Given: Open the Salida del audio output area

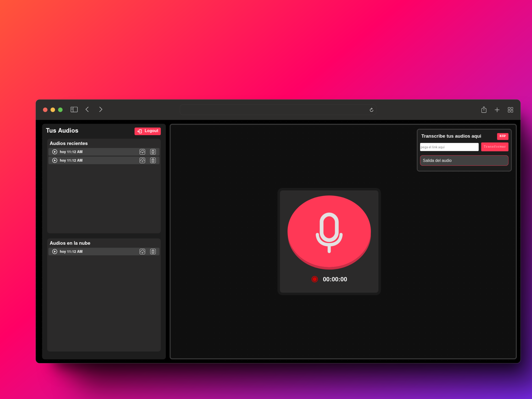Looking at the screenshot, I should (x=464, y=160).
